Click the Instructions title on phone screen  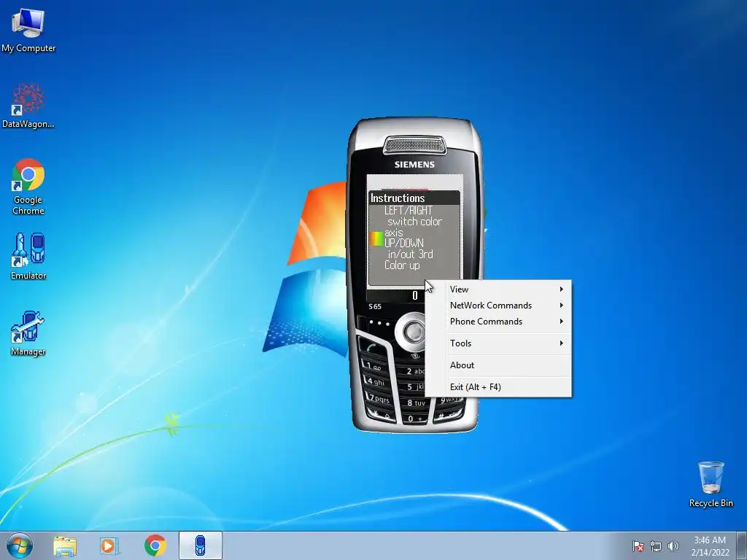398,198
